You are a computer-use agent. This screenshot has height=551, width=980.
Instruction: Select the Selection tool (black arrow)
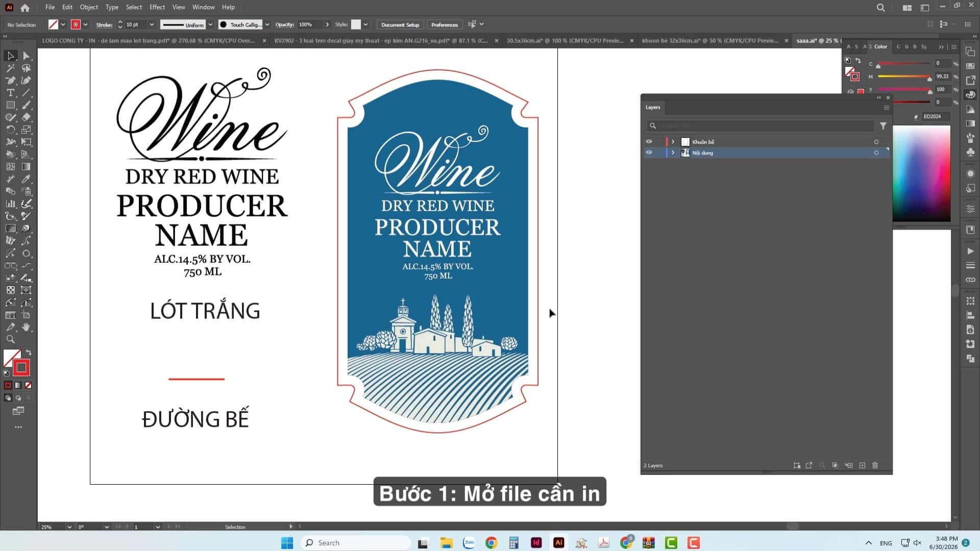(11, 56)
